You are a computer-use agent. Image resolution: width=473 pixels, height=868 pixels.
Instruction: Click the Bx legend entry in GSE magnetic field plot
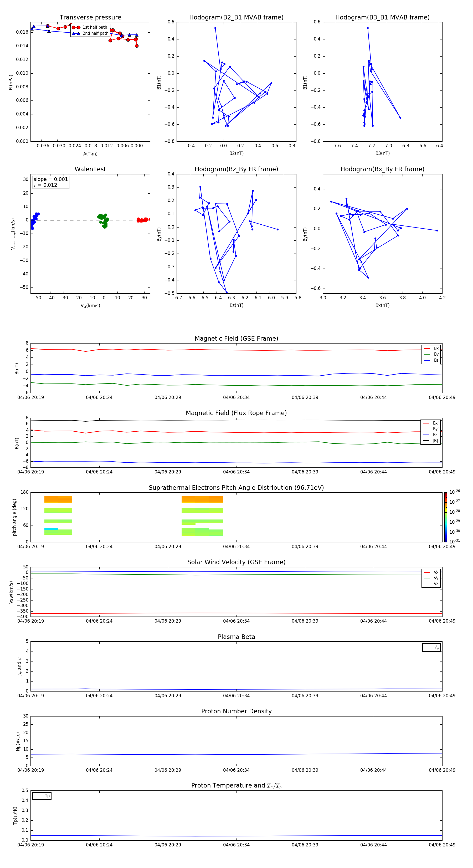pyautogui.click(x=431, y=349)
